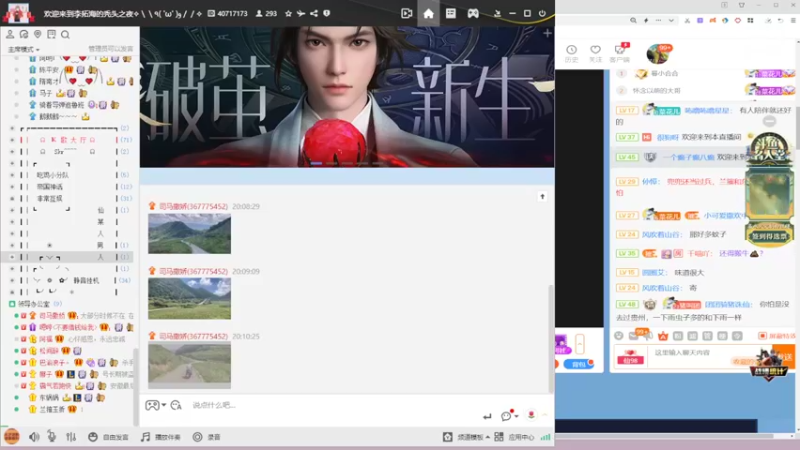Viewport: 800px width, 450px height.
Task: Click the video playback icon in title bar
Action: [407, 14]
